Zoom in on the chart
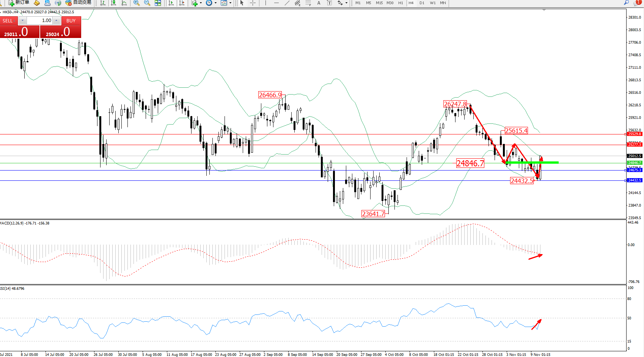This screenshot has width=644, height=357. [x=137, y=3]
